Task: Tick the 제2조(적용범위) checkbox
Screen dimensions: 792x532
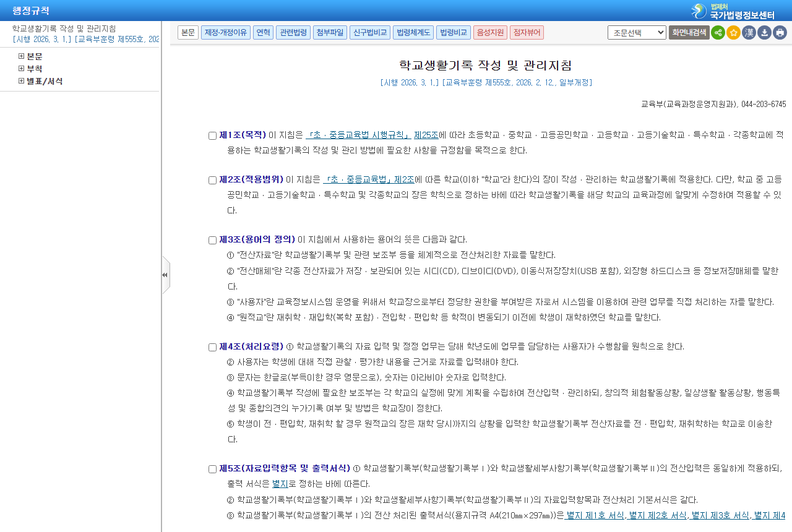Action: pyautogui.click(x=212, y=181)
